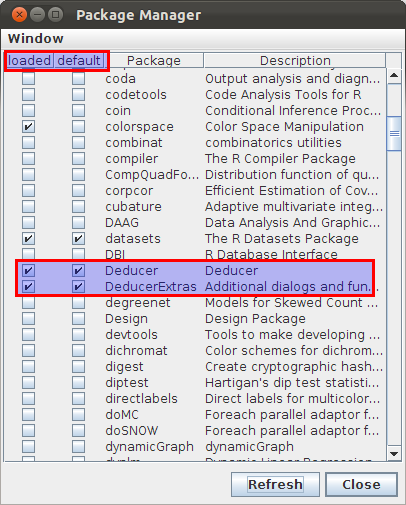406x505 pixels.
Task: Click scrollbar down arrow
Action: click(394, 454)
